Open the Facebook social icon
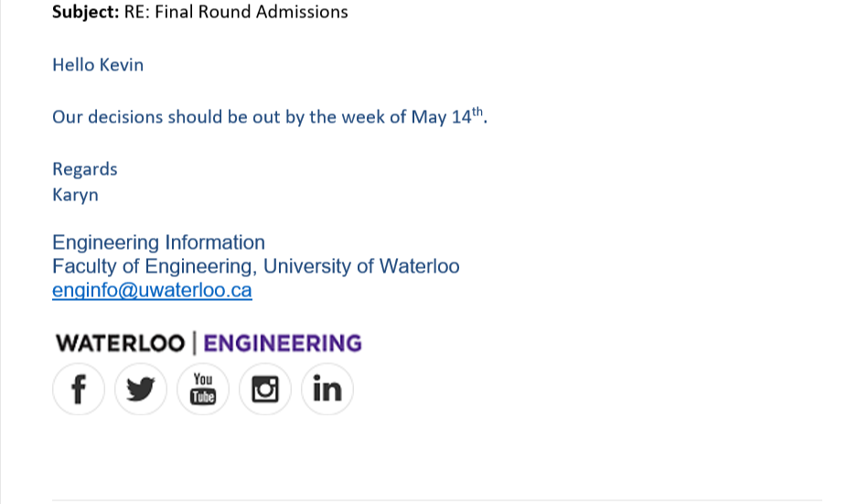 [79, 389]
